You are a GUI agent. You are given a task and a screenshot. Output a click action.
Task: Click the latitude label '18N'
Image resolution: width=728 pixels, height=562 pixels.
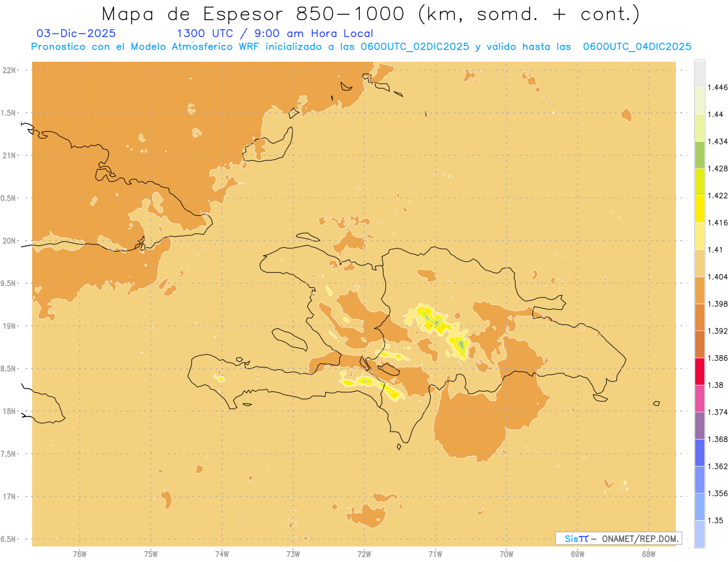pyautogui.click(x=9, y=412)
